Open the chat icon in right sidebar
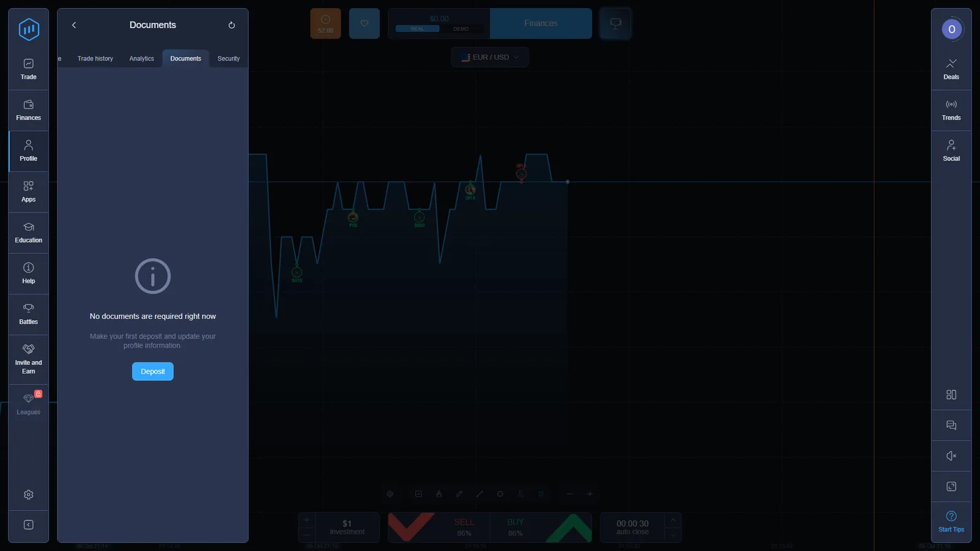 [x=951, y=425]
